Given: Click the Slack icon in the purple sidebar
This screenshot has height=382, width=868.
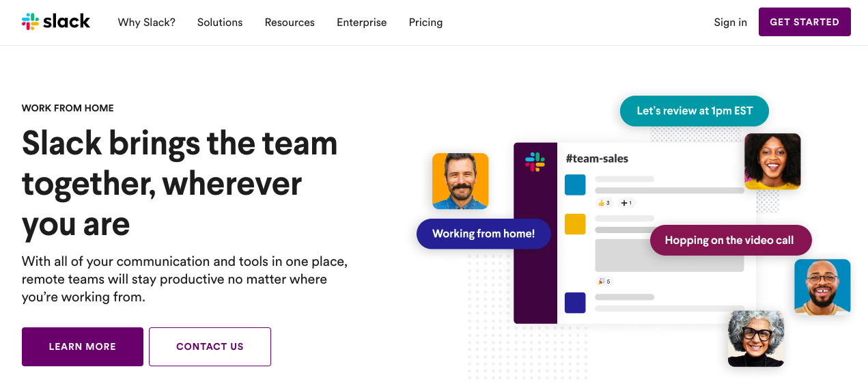Looking at the screenshot, I should pyautogui.click(x=535, y=162).
